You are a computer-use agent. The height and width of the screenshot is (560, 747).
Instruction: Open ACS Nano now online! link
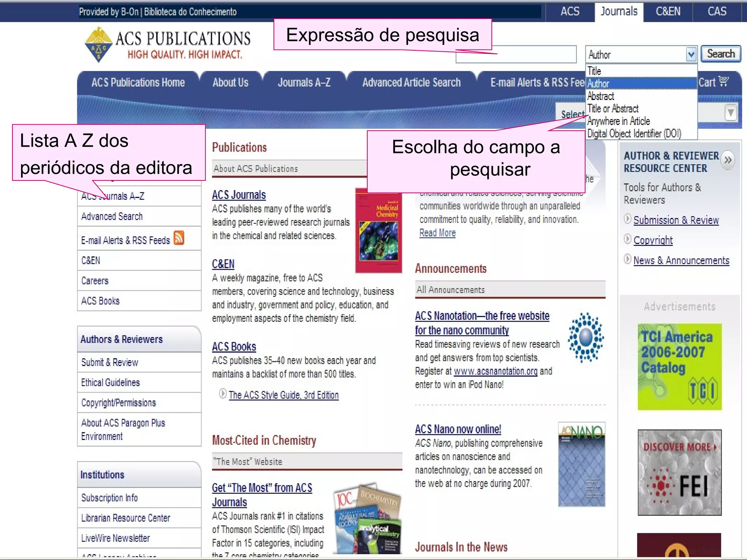(x=458, y=429)
